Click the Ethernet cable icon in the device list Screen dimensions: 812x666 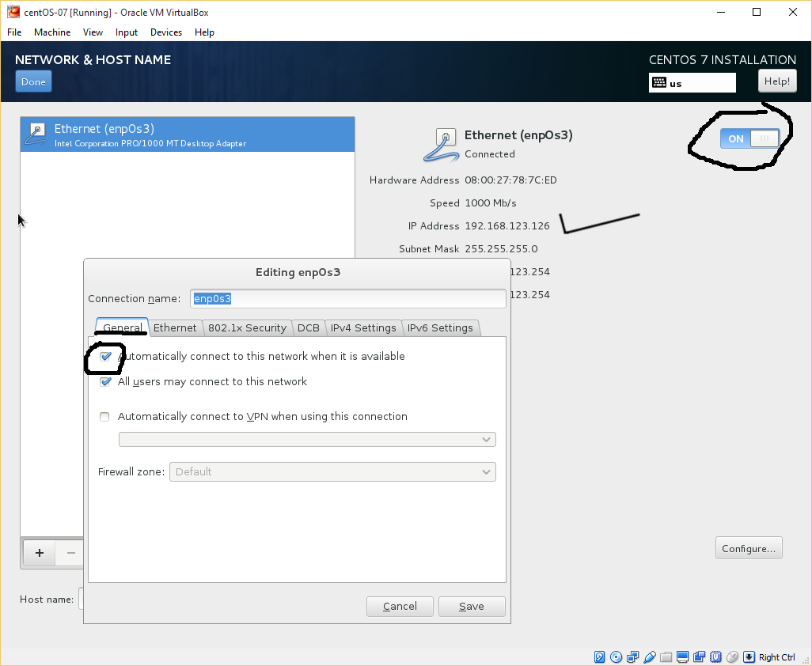(x=36, y=134)
